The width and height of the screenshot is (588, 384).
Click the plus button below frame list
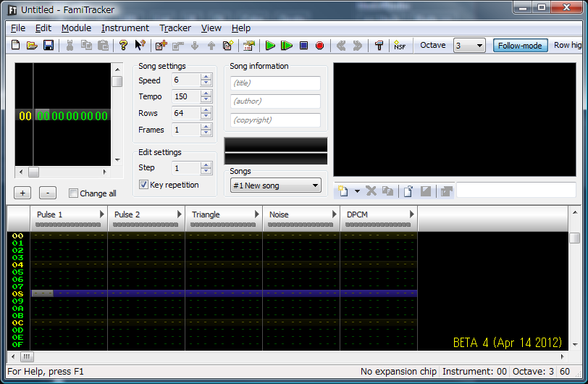click(x=22, y=193)
